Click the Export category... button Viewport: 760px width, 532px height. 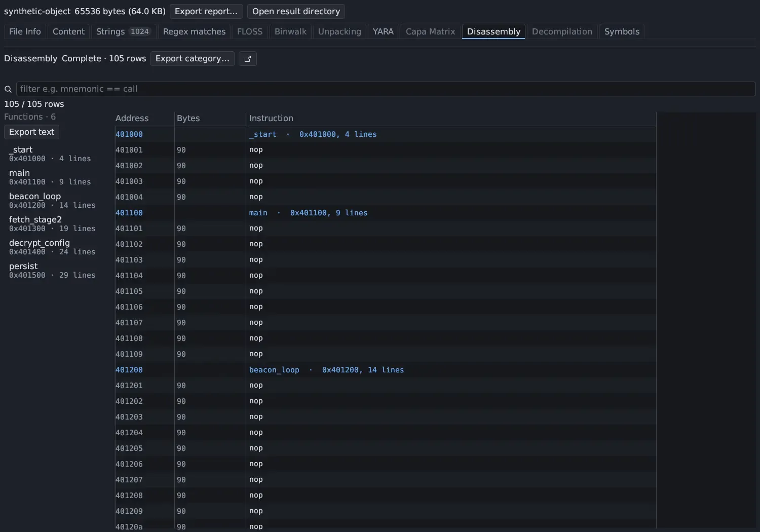193,59
